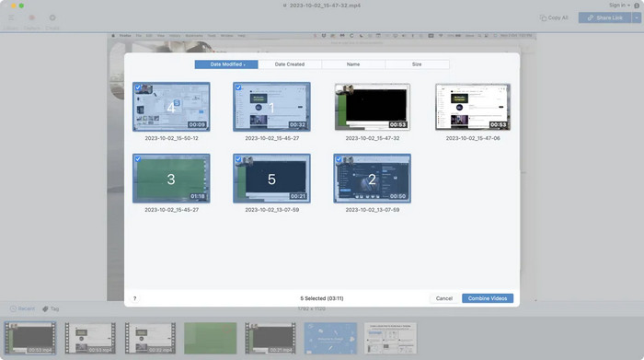Select the 2023-10-02_15-47-06 video thumbnail
Screen dimensions: 644x360
point(473,107)
